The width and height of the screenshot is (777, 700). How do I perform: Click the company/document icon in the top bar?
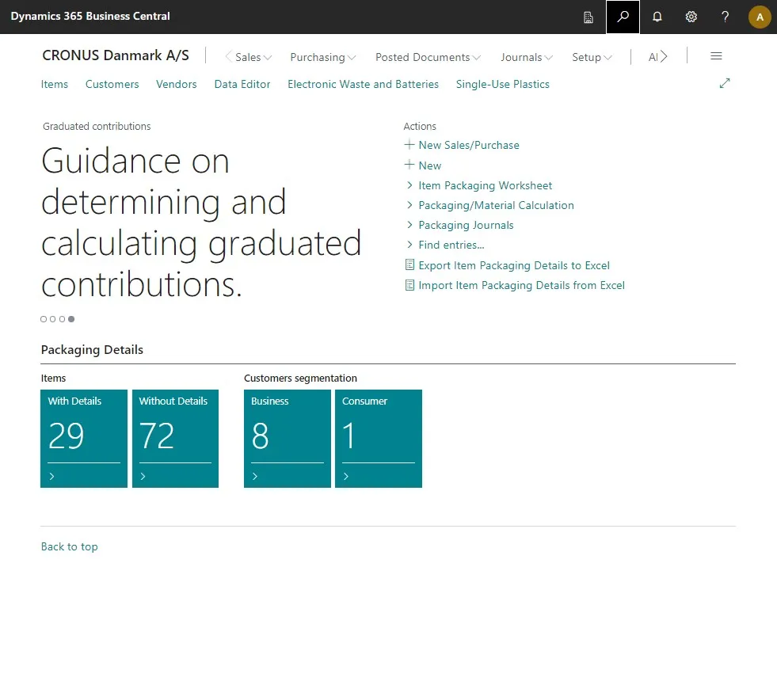(588, 17)
